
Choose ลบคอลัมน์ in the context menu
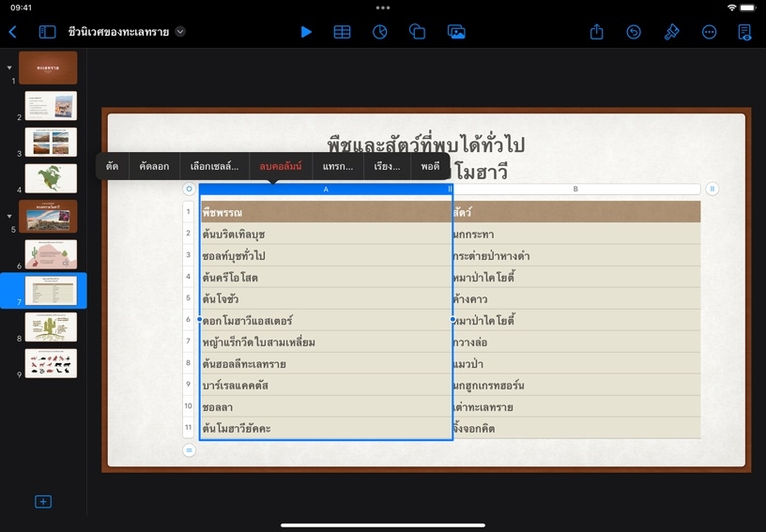[x=281, y=167]
